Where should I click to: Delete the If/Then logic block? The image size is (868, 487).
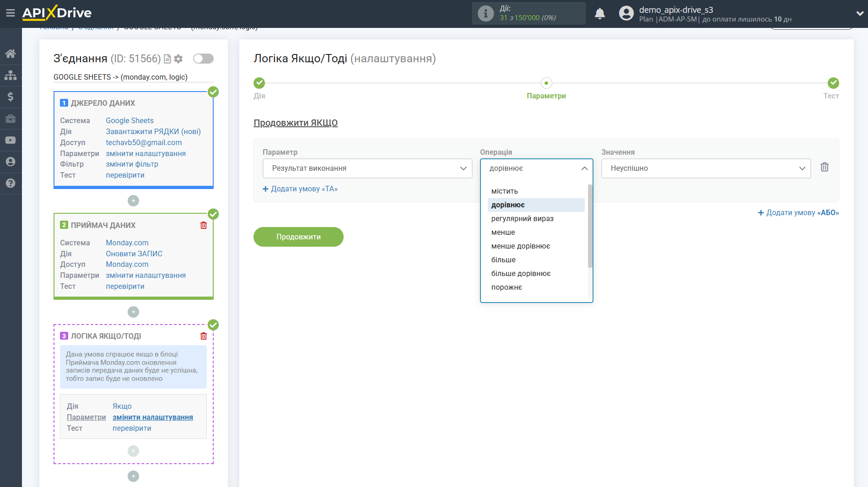click(204, 336)
